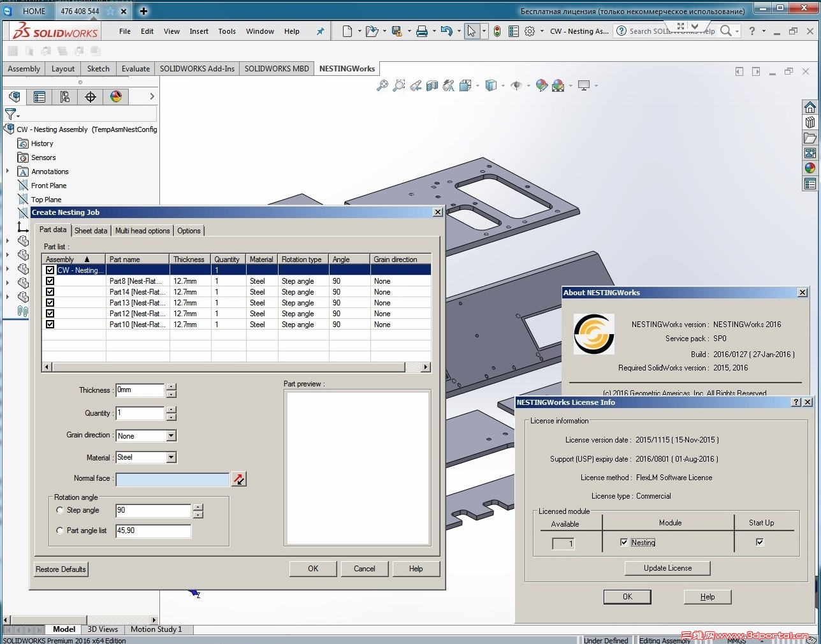Click the Zoom to Fit icon
This screenshot has height=644, width=821.
[x=382, y=85]
